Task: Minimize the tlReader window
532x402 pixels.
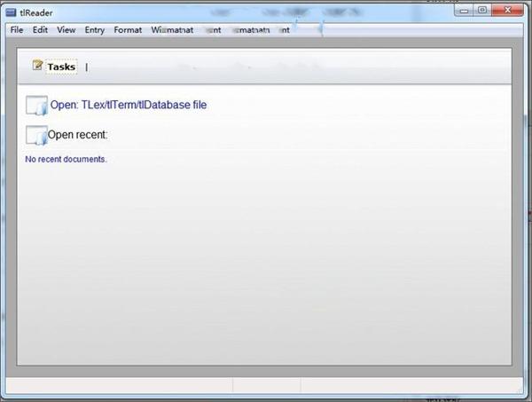Action: point(464,11)
